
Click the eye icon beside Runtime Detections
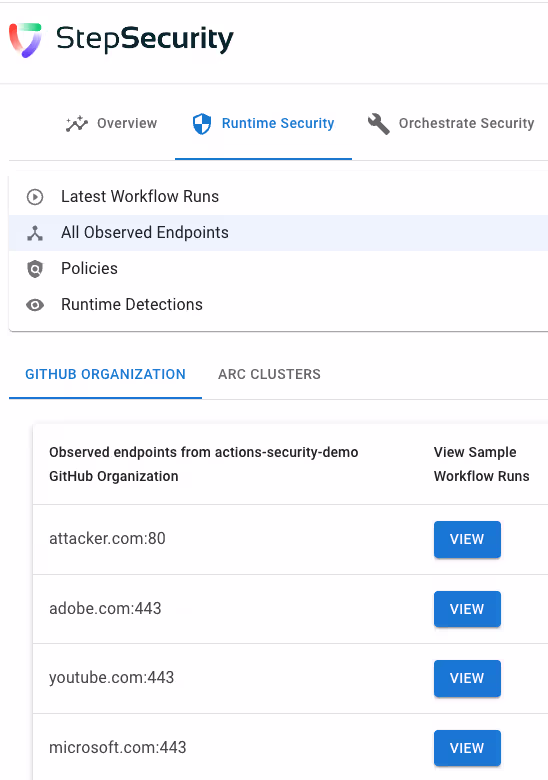click(x=35, y=305)
